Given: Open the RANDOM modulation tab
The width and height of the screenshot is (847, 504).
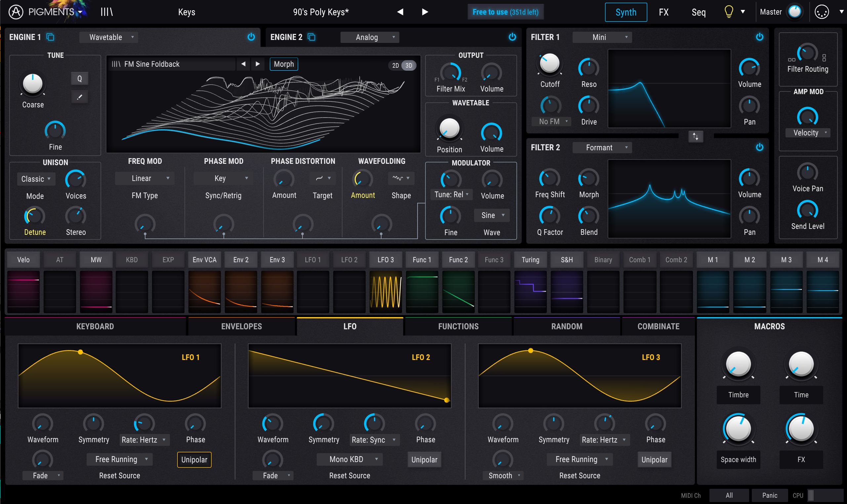Looking at the screenshot, I should 567,326.
